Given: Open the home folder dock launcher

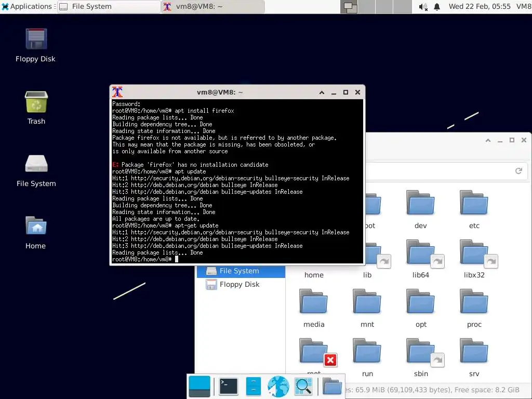Looking at the screenshot, I should pos(332,387).
